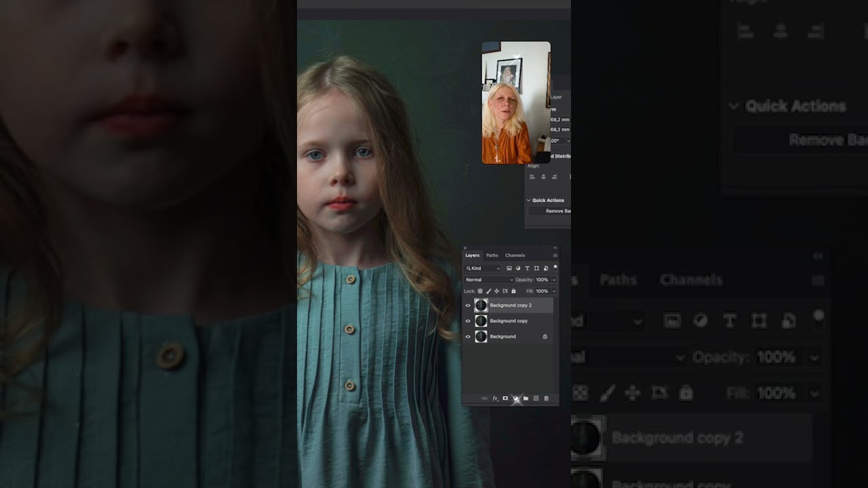Click the Opacity 100% value field
The height and width of the screenshot is (488, 868).
(x=542, y=280)
